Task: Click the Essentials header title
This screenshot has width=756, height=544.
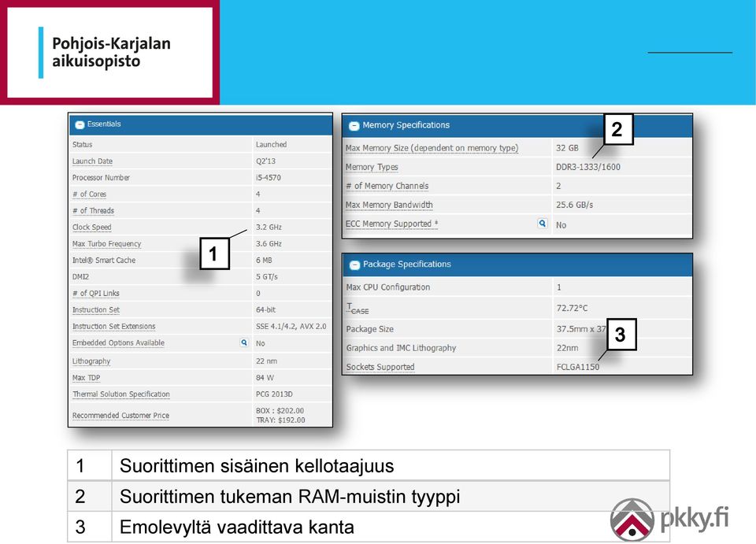Action: pyautogui.click(x=104, y=124)
